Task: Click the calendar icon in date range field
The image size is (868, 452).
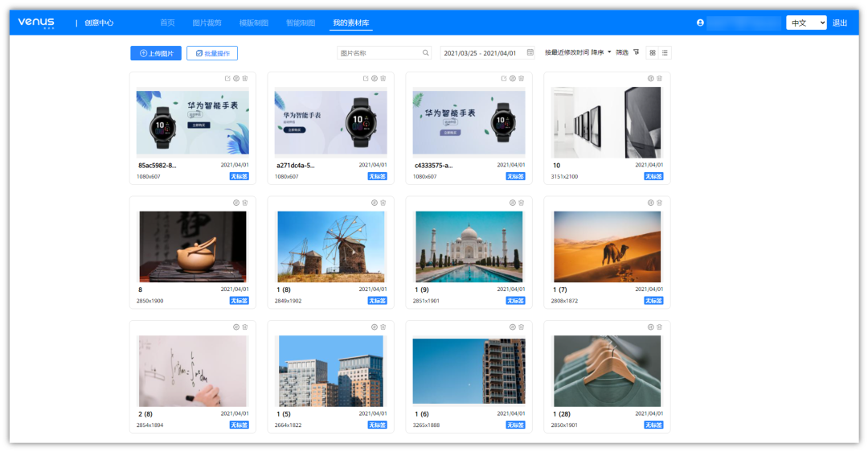Action: [530, 52]
